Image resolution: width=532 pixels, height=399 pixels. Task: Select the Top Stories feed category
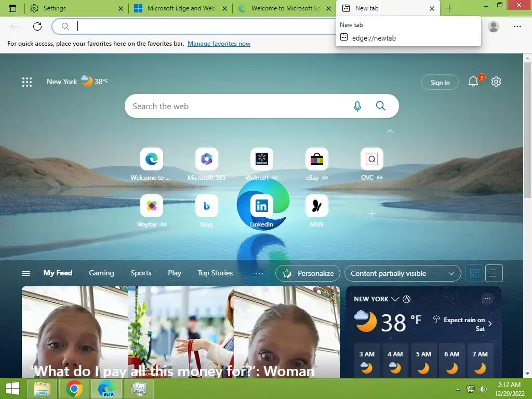point(215,273)
